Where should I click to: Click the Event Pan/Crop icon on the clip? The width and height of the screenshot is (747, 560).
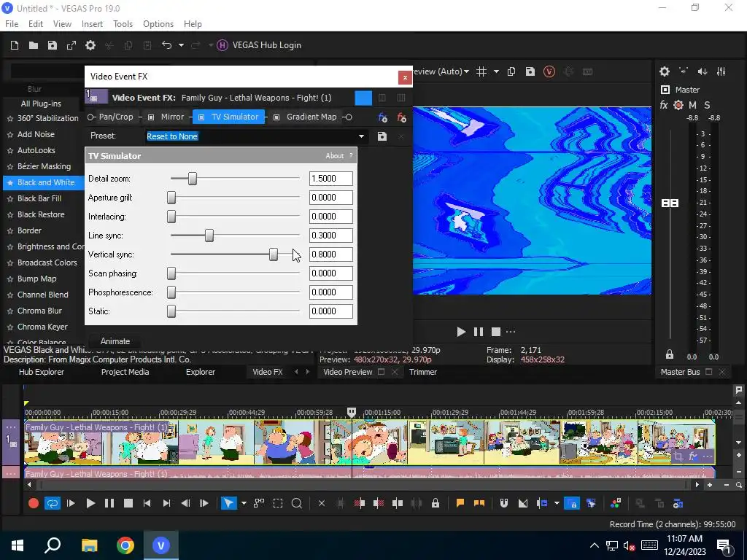[678, 457]
